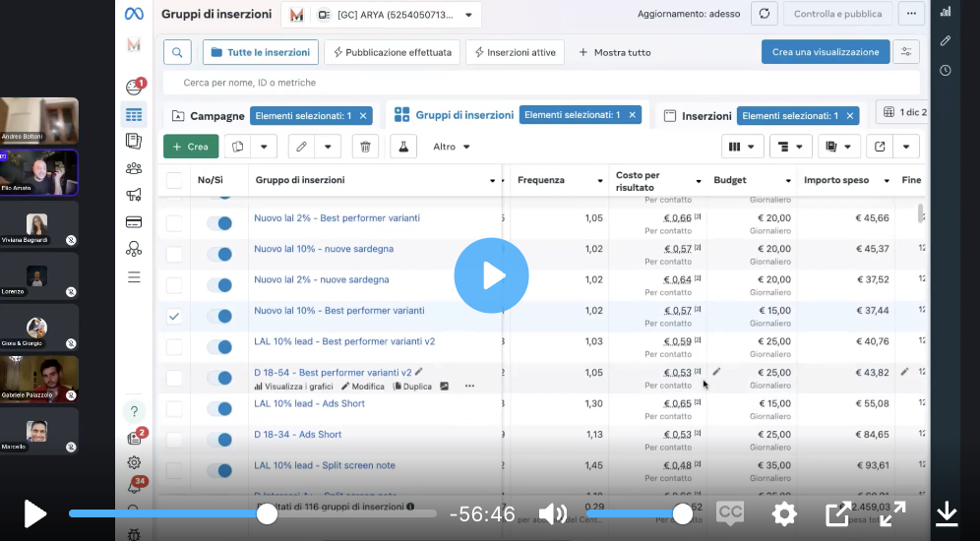Viewport: 980px width, 541px height.
Task: Uncheck Nuovo lal 10% - Best performer varianti
Action: tap(174, 316)
